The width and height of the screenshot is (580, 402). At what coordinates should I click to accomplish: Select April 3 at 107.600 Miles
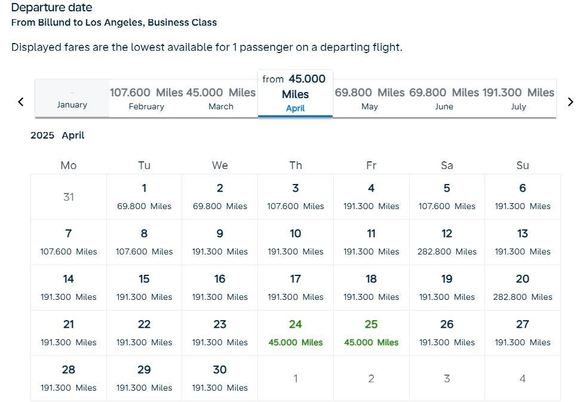(x=295, y=197)
